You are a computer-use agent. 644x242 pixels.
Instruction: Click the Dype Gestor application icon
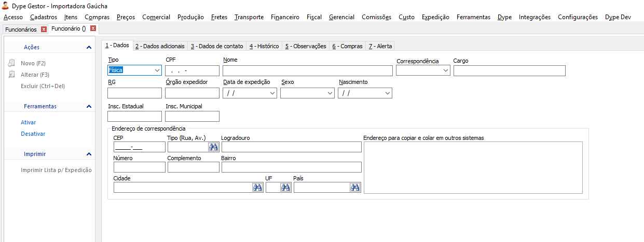[6, 6]
